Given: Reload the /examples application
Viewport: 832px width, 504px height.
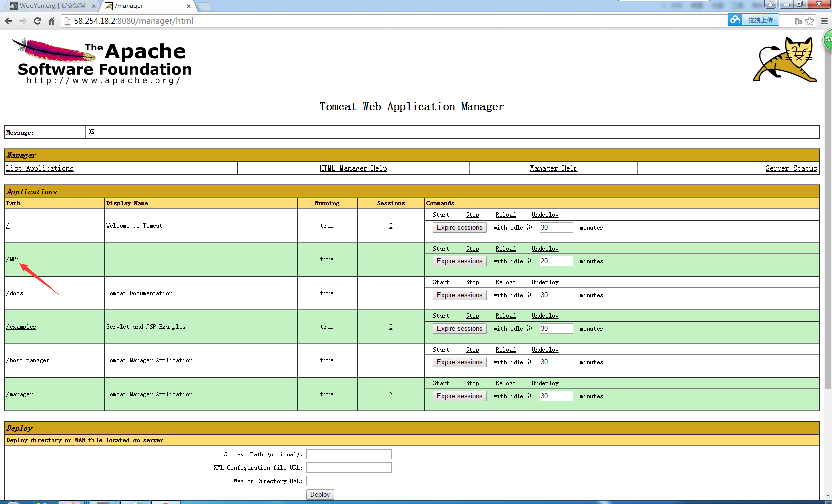Looking at the screenshot, I should [505, 316].
